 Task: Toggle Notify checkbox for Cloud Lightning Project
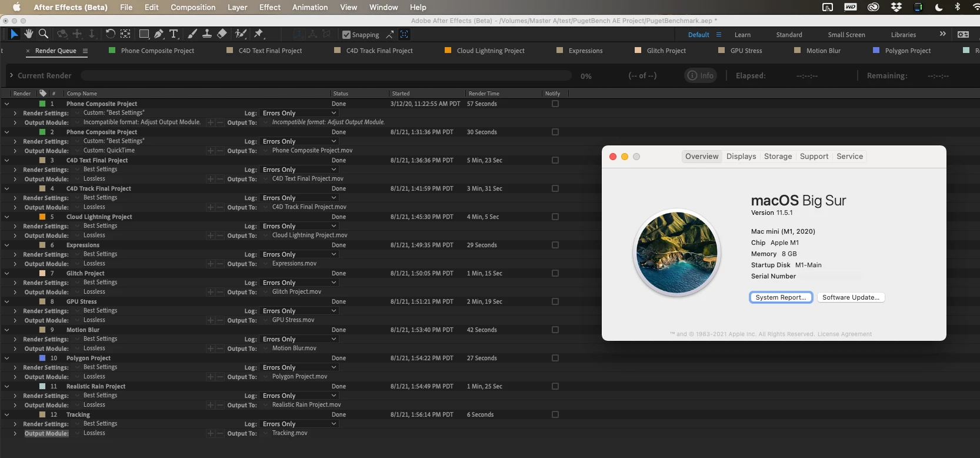coord(555,217)
